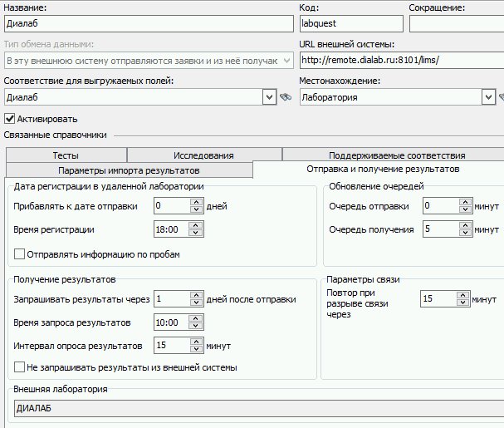The image size is (504, 428).
Task: Decrease Время запроса результатов 10:00
Action: 195,326
